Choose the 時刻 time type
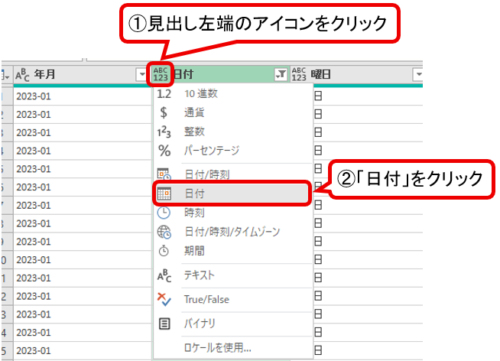Screen dimensions: 500x361 click(233, 212)
